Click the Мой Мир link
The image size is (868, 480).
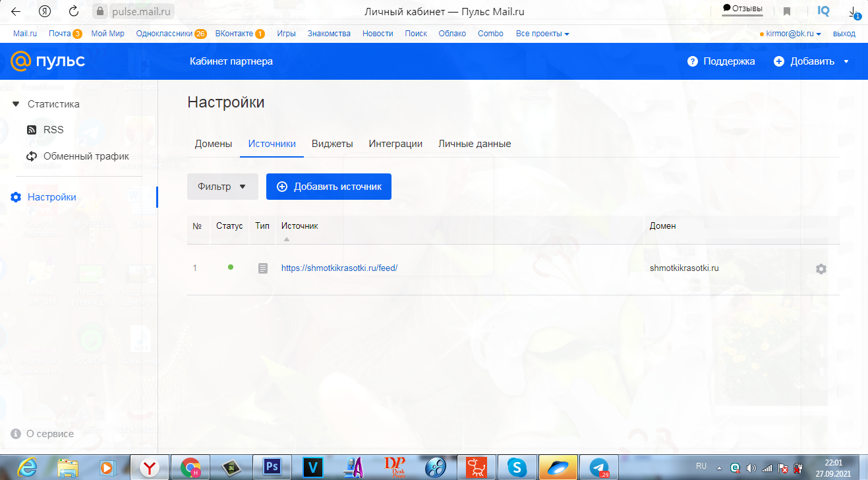coord(107,34)
